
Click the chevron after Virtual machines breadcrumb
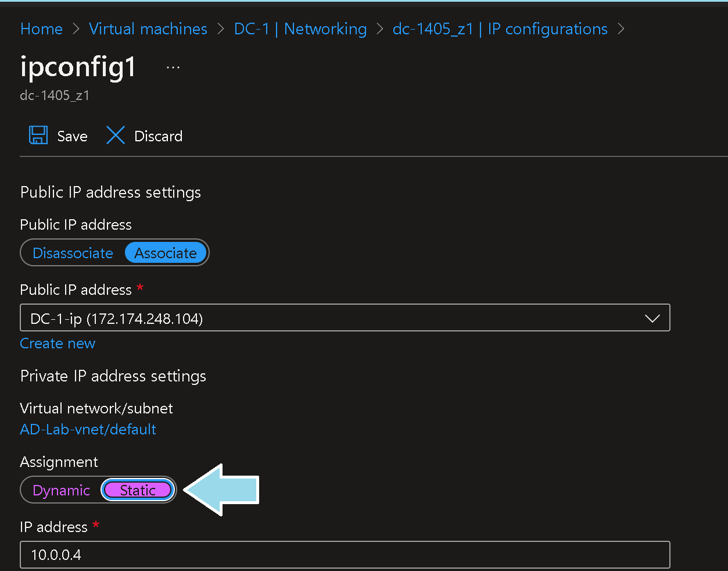[x=221, y=29]
